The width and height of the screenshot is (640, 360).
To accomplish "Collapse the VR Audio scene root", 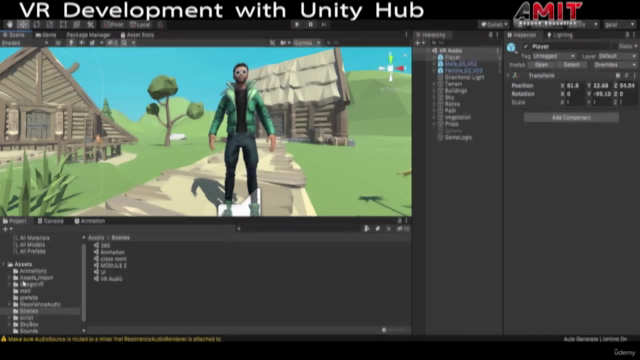I will pos(428,51).
